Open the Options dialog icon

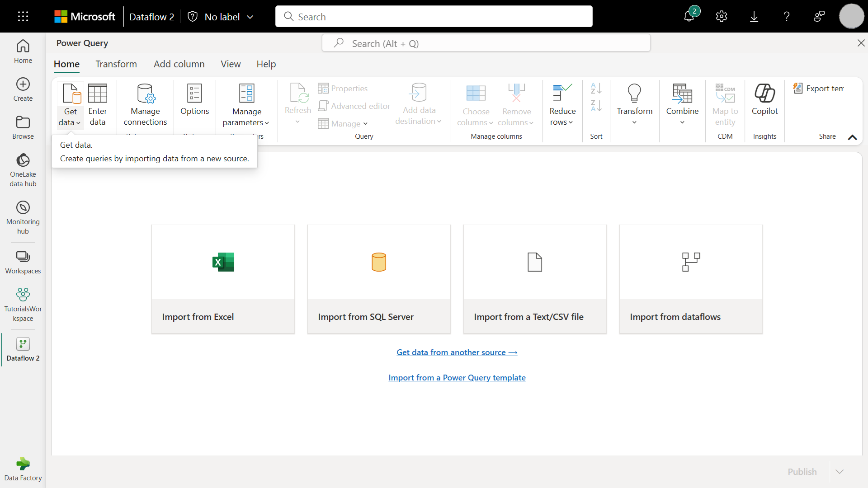point(194,94)
